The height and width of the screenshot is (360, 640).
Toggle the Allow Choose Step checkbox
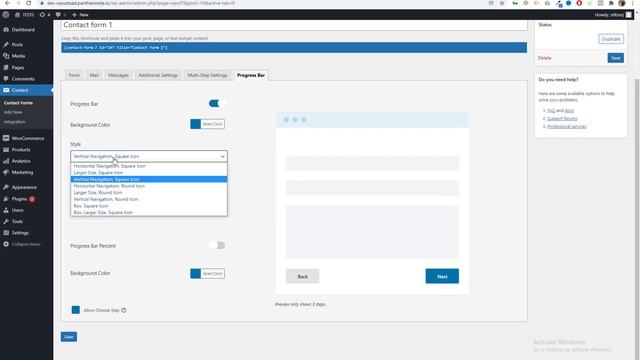click(x=76, y=310)
